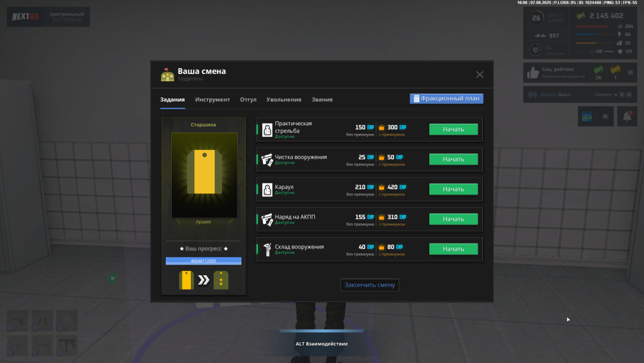End shift with Закончить смену
This screenshot has width=644, height=363.
point(370,285)
